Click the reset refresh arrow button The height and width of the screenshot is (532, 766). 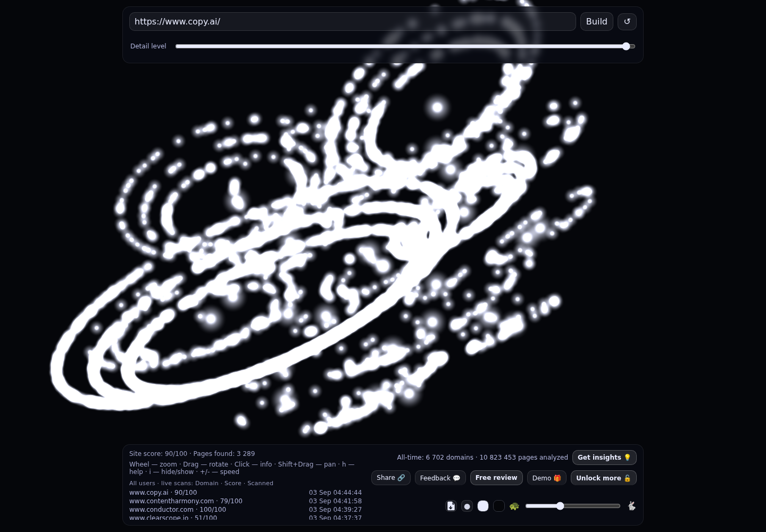click(627, 22)
